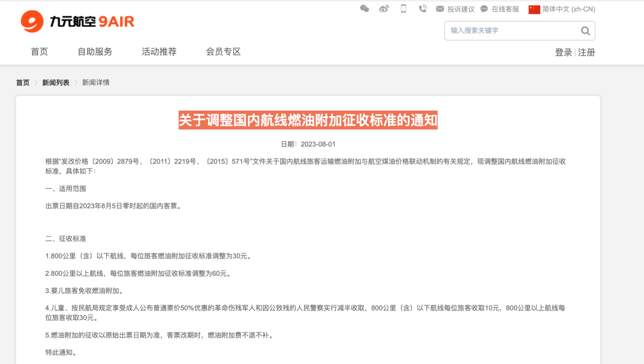Click the 登录 link

click(563, 52)
